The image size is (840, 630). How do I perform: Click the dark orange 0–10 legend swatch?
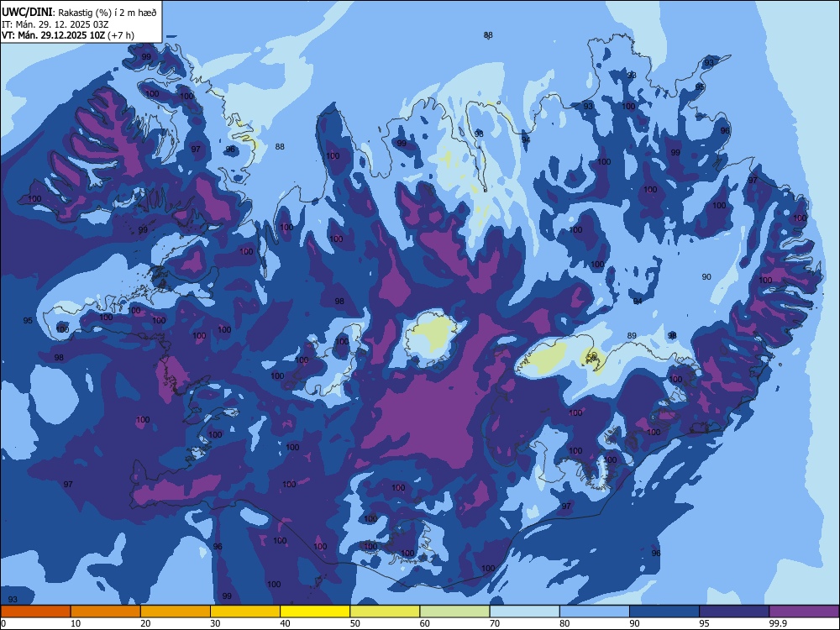35,612
